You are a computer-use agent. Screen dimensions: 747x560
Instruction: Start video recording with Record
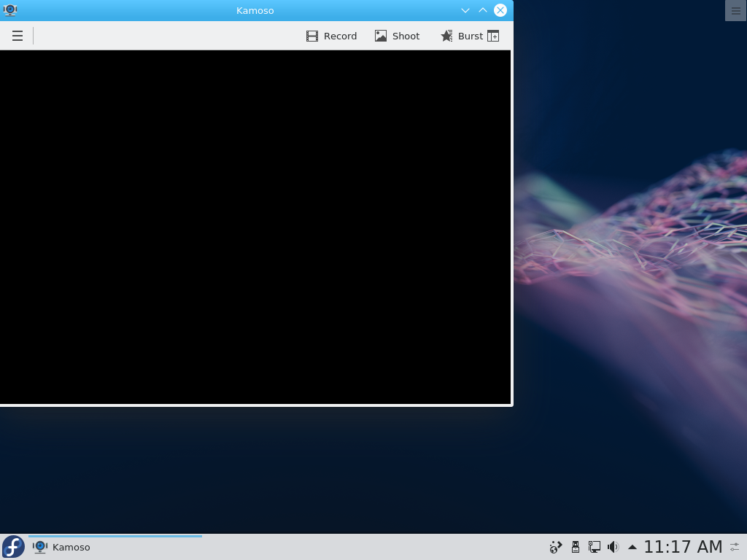[x=331, y=36]
